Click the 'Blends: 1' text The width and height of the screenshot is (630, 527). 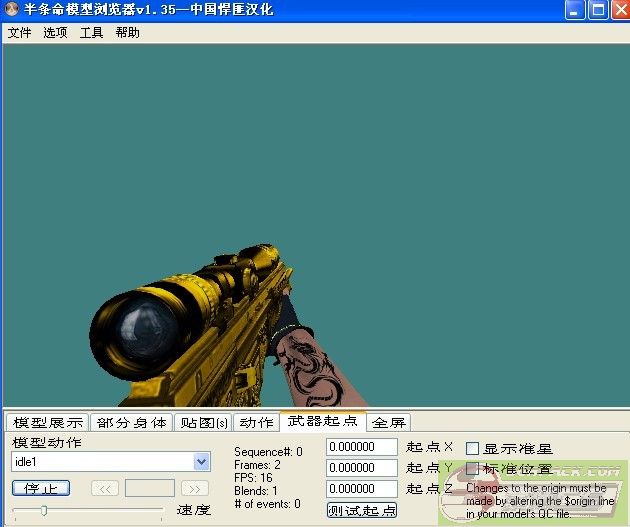256,491
